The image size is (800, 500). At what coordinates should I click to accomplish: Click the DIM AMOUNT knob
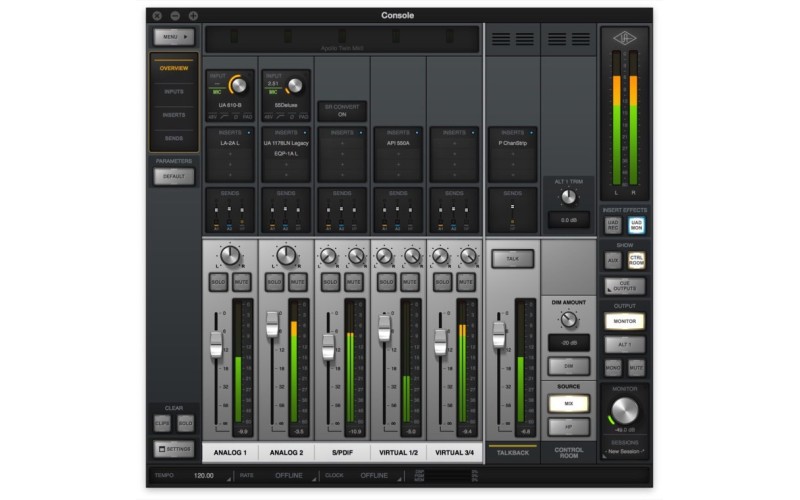(568, 319)
